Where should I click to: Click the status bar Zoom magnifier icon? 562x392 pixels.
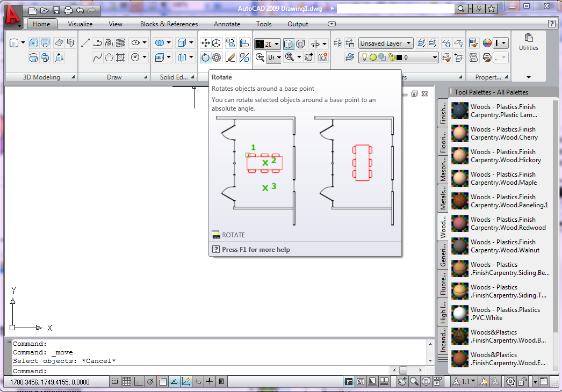(414, 382)
